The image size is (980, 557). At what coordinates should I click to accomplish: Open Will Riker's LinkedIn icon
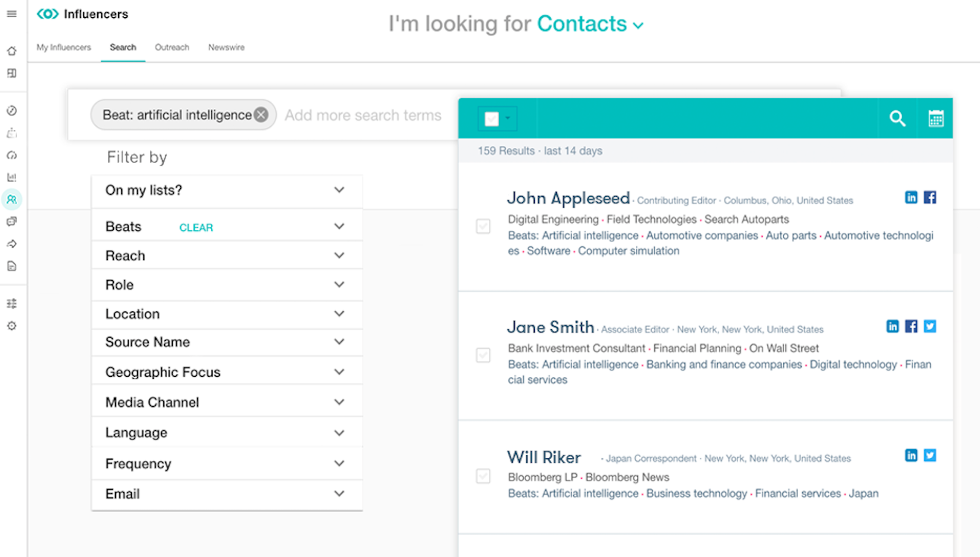tap(911, 455)
